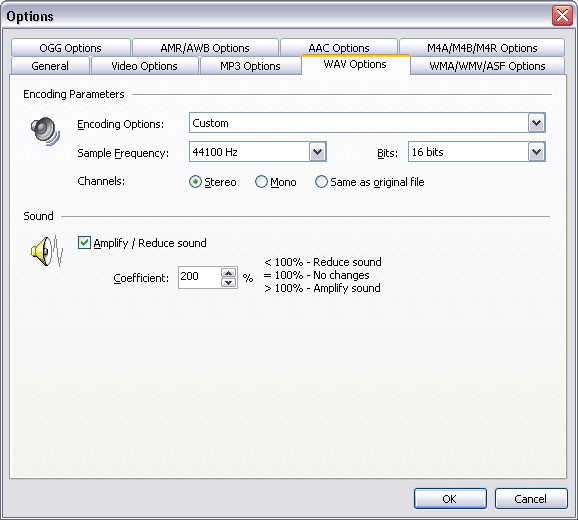
Task: Select the Mono channel option
Action: 261,182
